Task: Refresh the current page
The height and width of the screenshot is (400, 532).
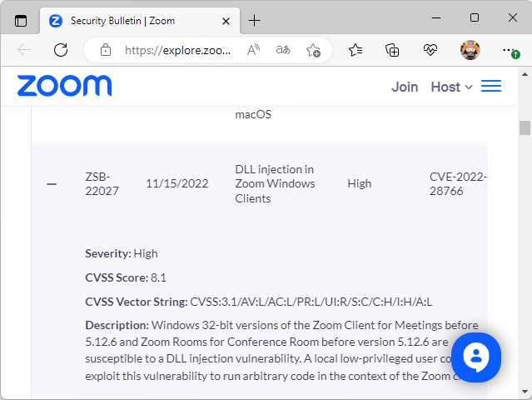Action: tap(61, 50)
